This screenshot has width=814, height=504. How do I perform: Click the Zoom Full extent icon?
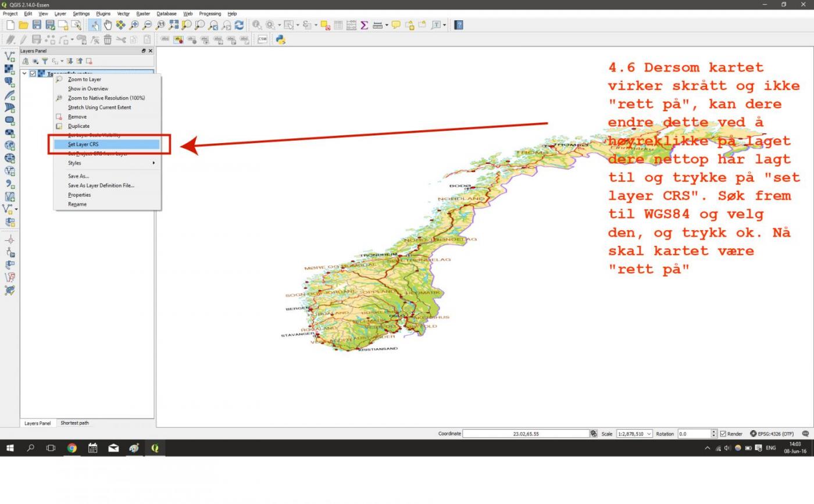tap(173, 25)
